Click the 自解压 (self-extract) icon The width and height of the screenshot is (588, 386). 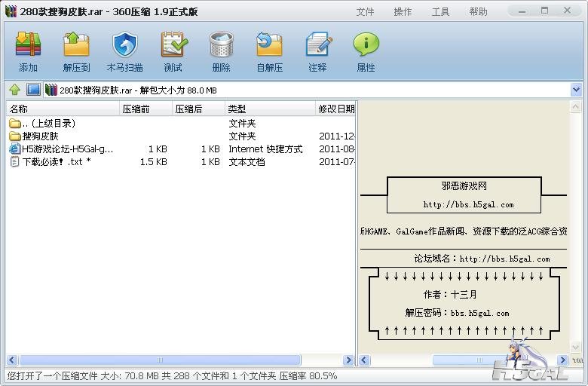tap(269, 44)
